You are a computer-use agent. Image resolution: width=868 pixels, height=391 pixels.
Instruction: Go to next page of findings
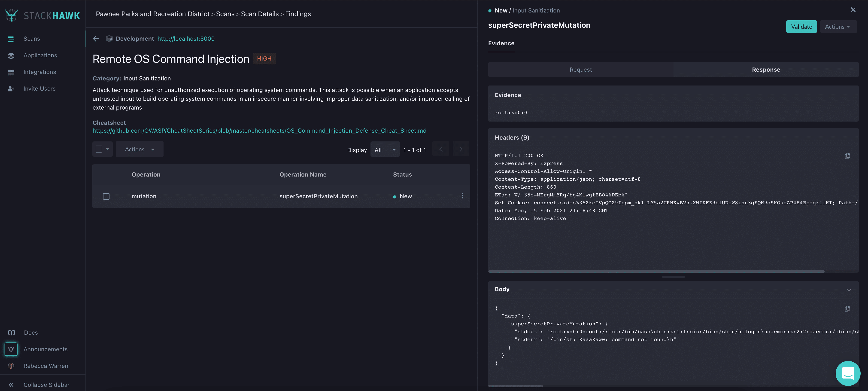[x=461, y=149]
